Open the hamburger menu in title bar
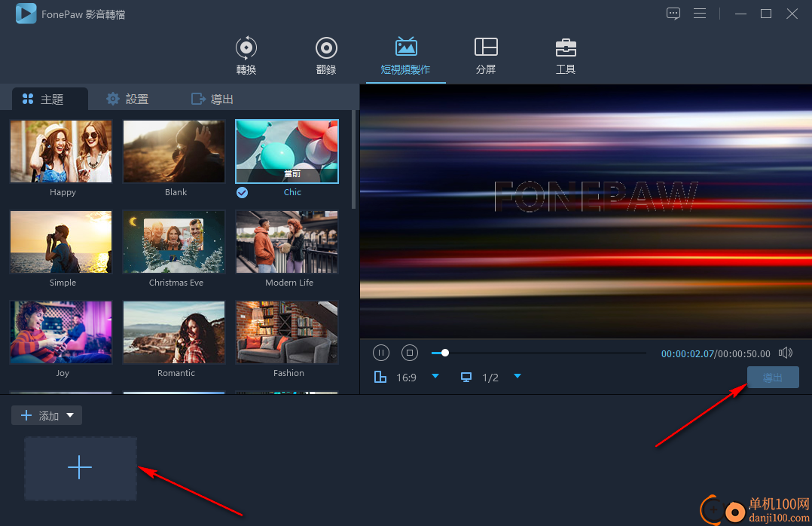812x526 pixels. coord(700,14)
